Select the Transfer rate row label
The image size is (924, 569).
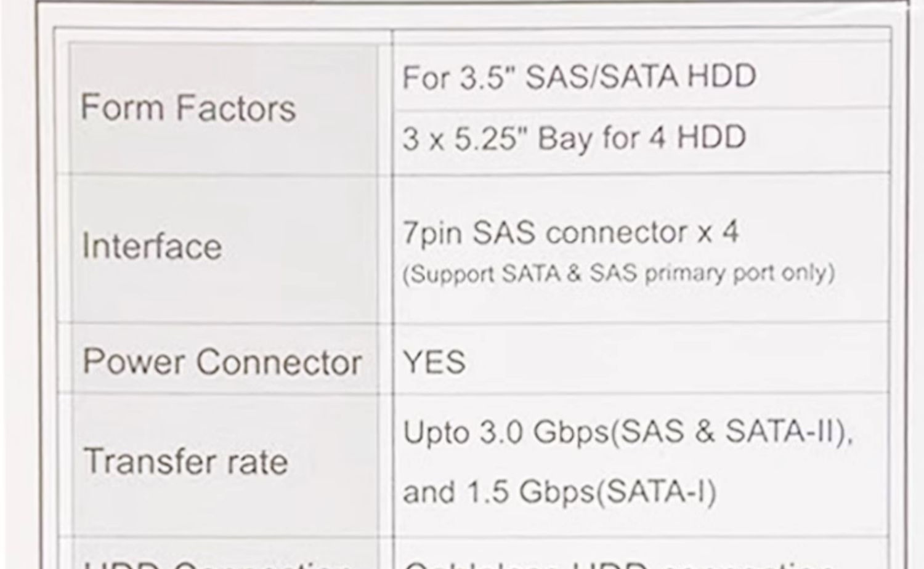(x=185, y=461)
